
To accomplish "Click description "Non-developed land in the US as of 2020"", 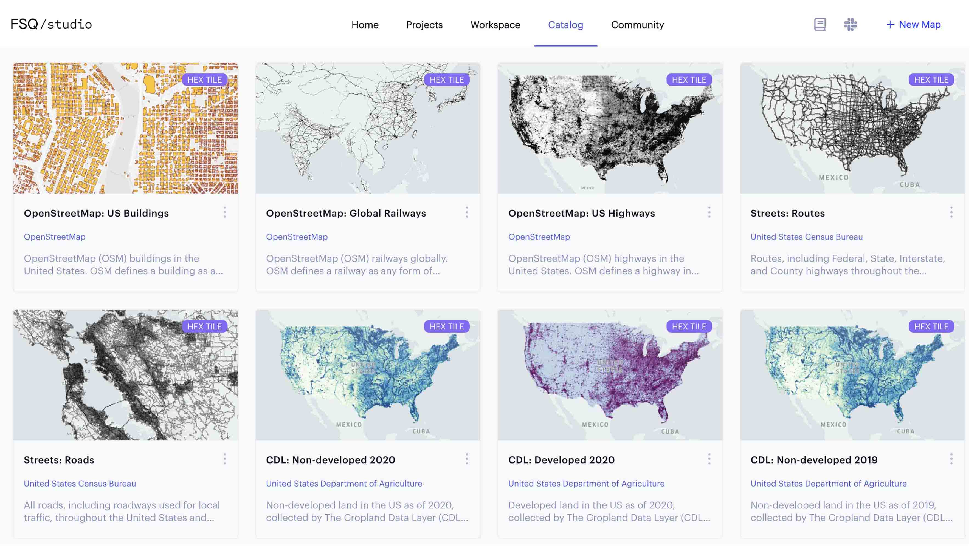I will [x=367, y=511].
